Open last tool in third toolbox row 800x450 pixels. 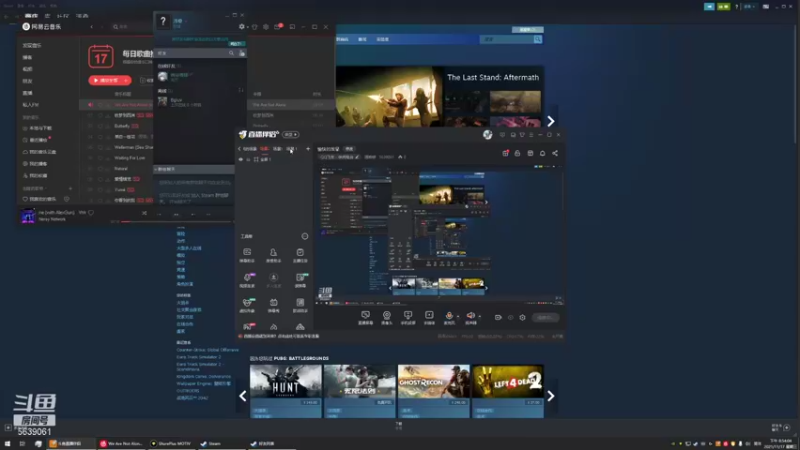[300, 305]
